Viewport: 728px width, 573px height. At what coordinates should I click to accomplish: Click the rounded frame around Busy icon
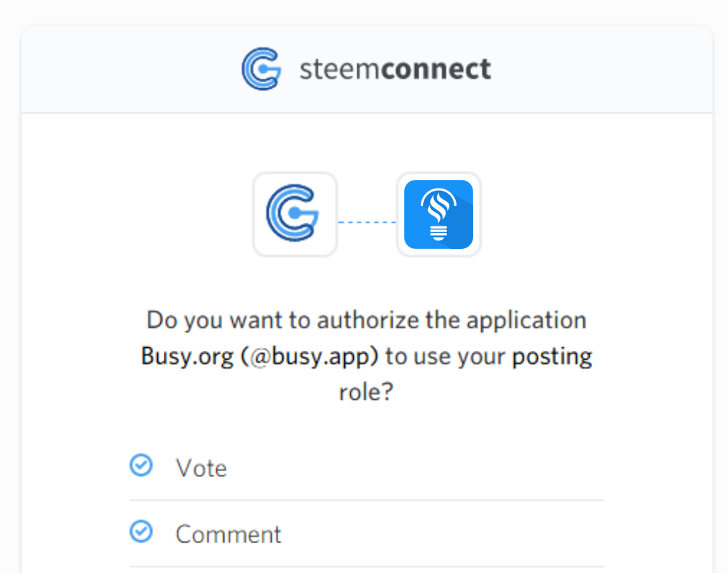click(439, 215)
